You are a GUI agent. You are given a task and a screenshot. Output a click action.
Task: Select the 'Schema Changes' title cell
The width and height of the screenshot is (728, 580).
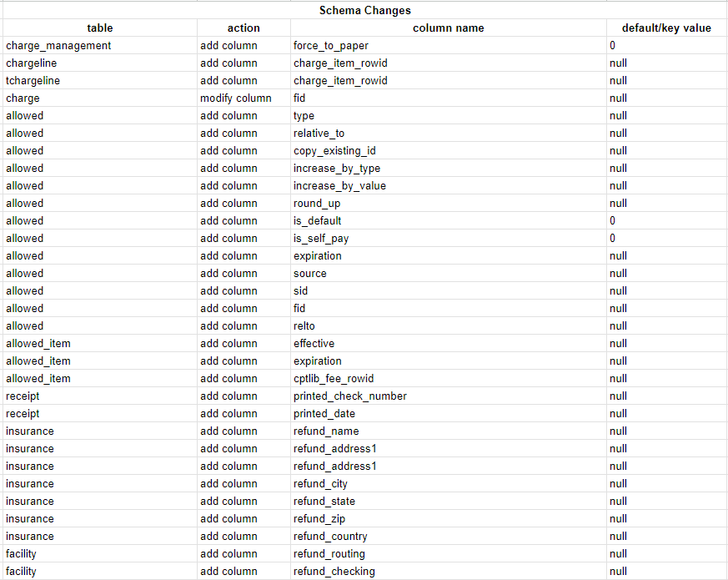pos(365,10)
